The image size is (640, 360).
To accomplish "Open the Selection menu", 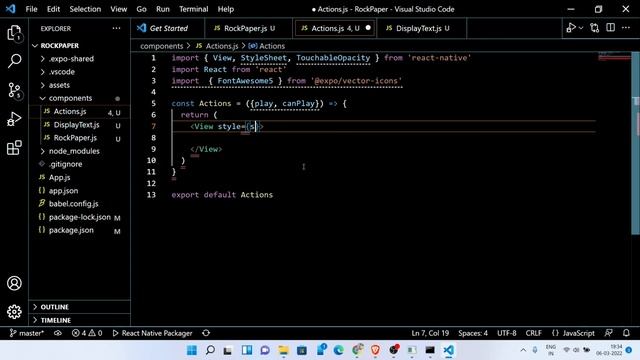I will (x=85, y=9).
